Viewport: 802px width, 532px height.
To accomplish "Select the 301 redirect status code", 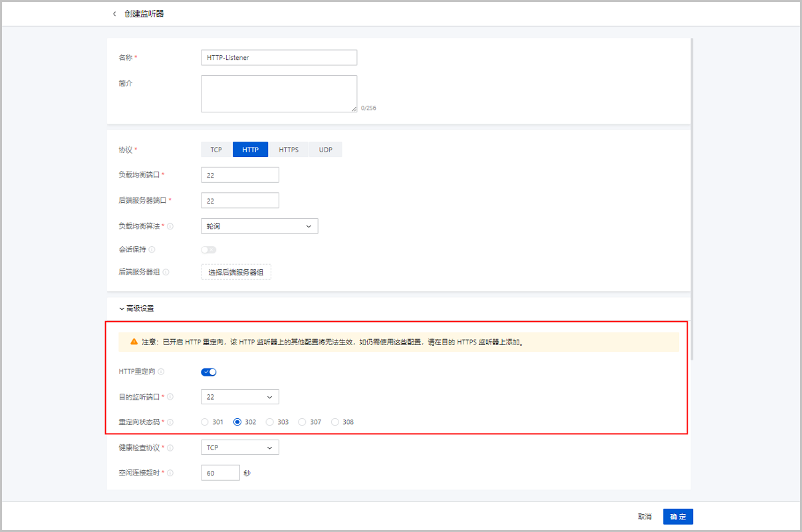I will 205,422.
